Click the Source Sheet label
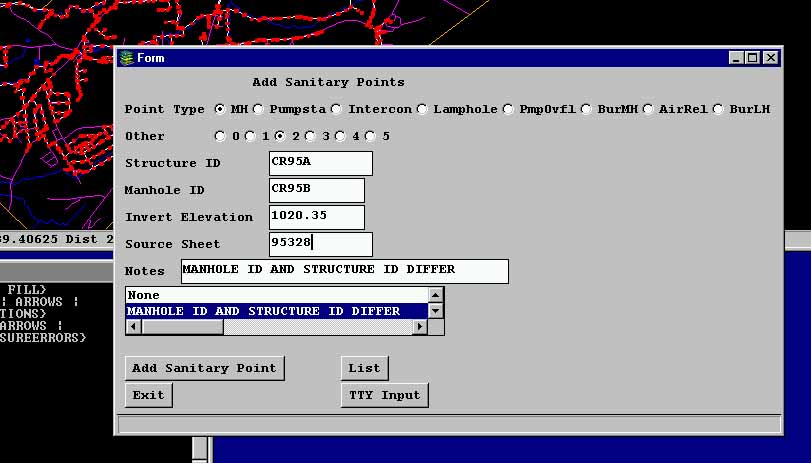The image size is (811, 463). click(172, 244)
